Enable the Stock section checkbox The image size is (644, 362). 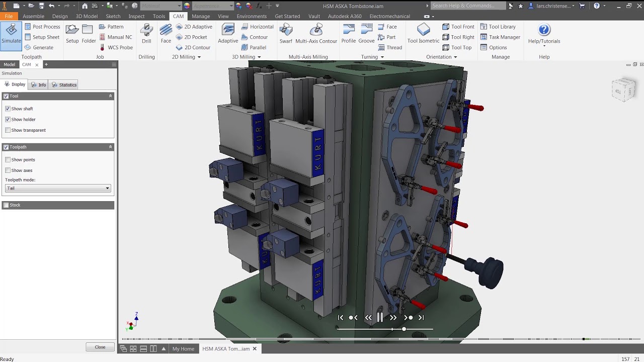click(x=6, y=205)
